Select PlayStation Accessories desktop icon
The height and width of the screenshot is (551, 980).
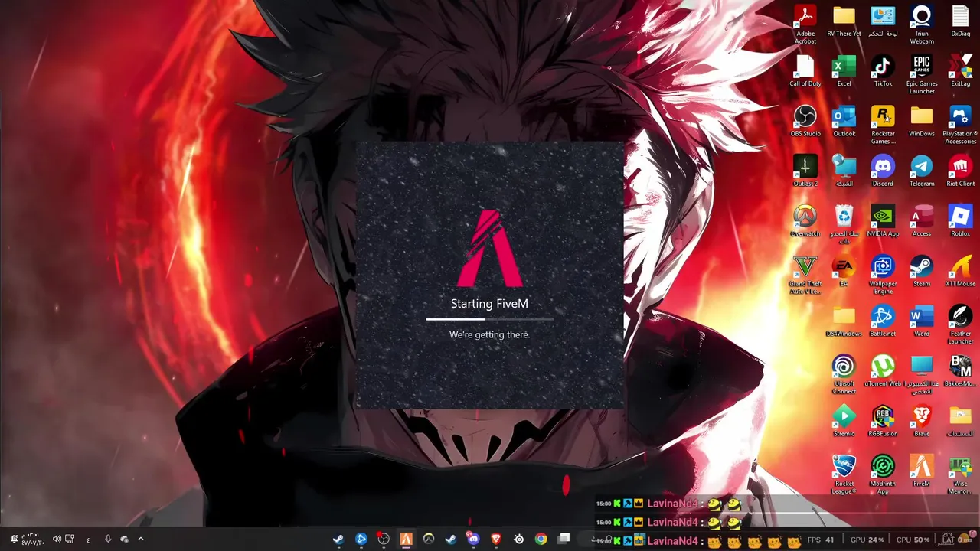(960, 124)
